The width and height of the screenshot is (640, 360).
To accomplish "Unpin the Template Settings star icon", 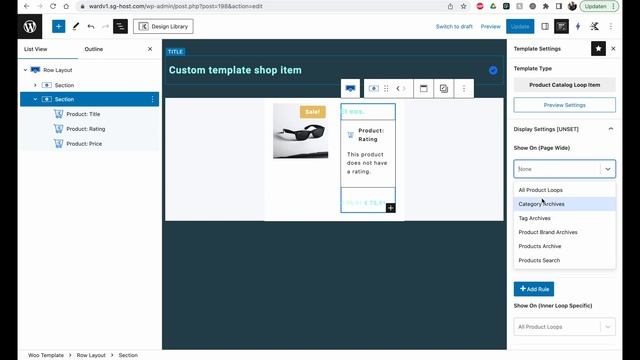I will pyautogui.click(x=598, y=49).
